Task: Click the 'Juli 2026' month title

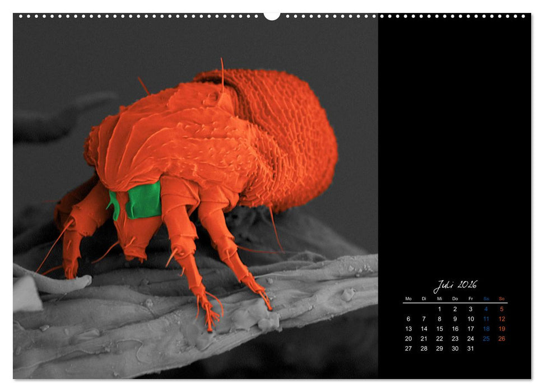Action: coord(455,284)
